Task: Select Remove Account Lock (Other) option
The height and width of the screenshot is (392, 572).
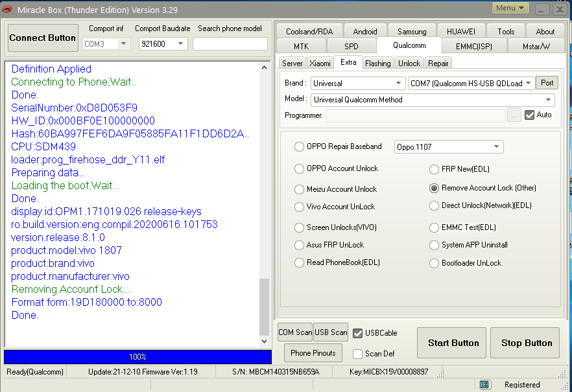Action: [x=434, y=189]
